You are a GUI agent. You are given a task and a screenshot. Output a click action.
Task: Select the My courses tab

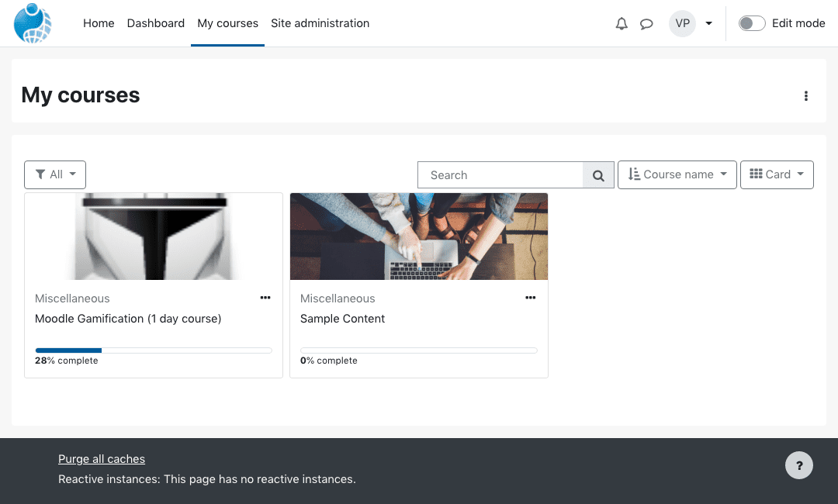(227, 23)
